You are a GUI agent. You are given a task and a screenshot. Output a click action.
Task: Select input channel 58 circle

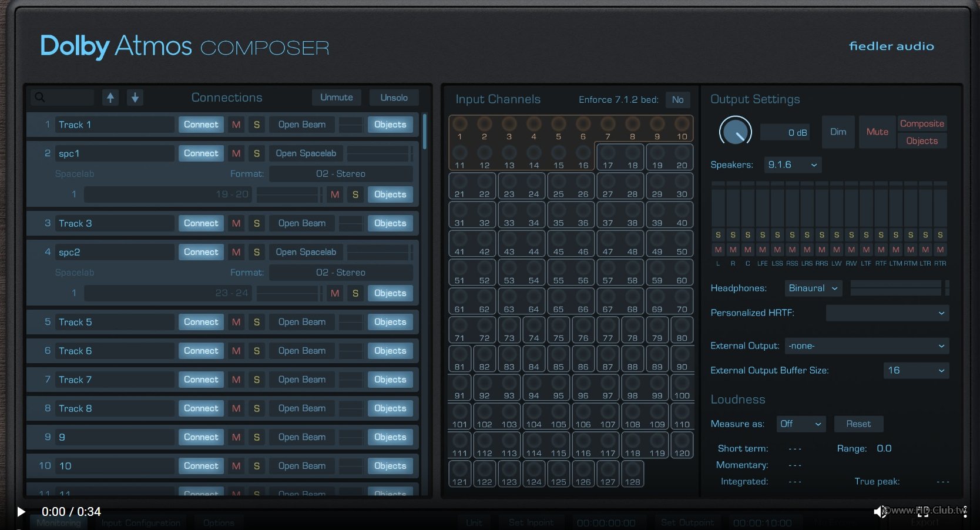pyautogui.click(x=632, y=268)
